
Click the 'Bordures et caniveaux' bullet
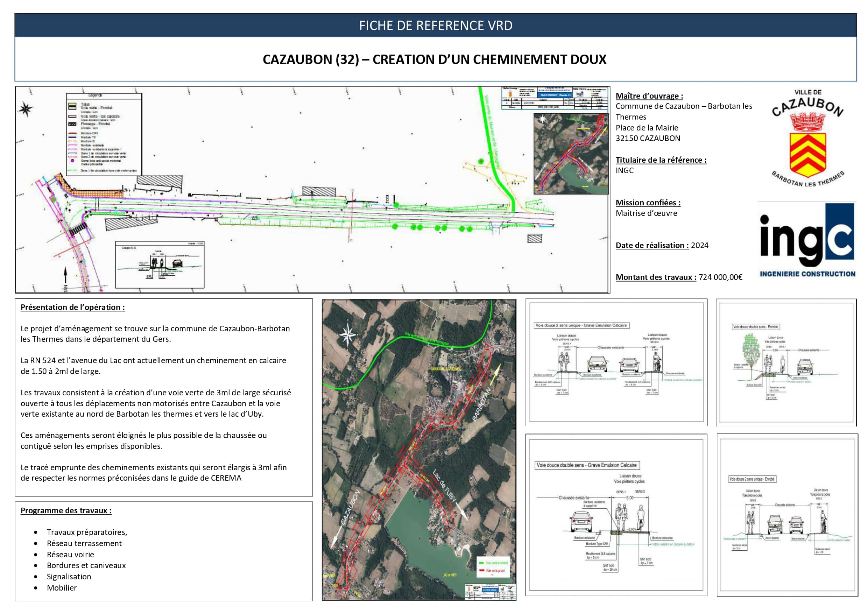click(x=86, y=566)
